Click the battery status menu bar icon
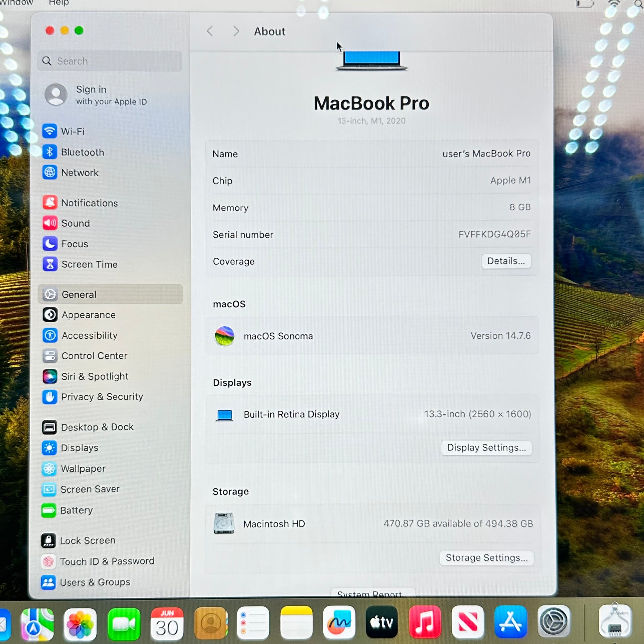Image resolution: width=644 pixels, height=644 pixels. (x=585, y=4)
